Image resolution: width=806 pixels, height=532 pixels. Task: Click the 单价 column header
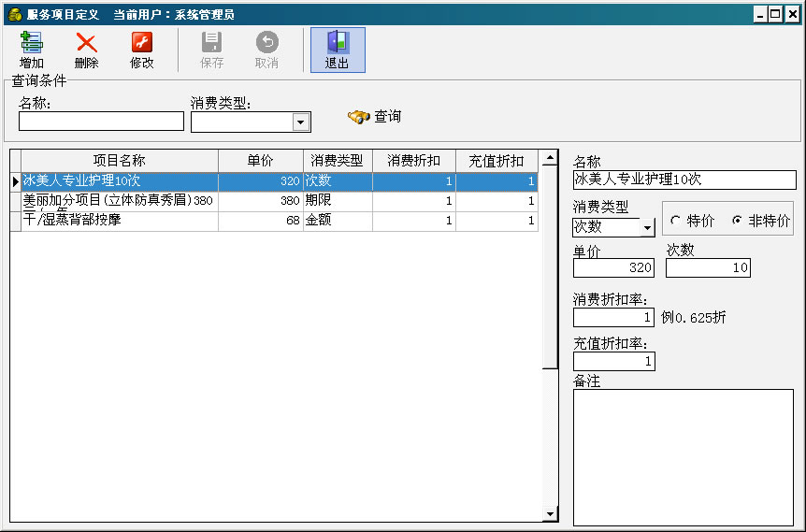click(x=261, y=161)
